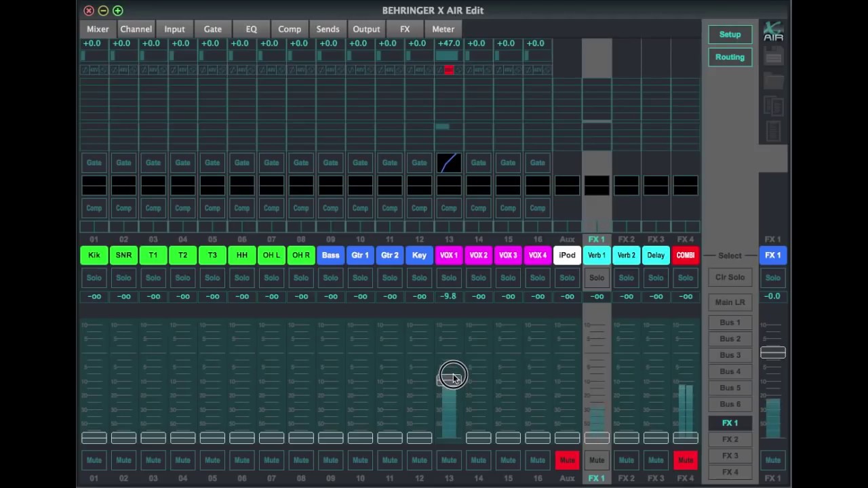Image resolution: width=868 pixels, height=488 pixels.
Task: Switch to the Gate tab
Action: pos(213,29)
